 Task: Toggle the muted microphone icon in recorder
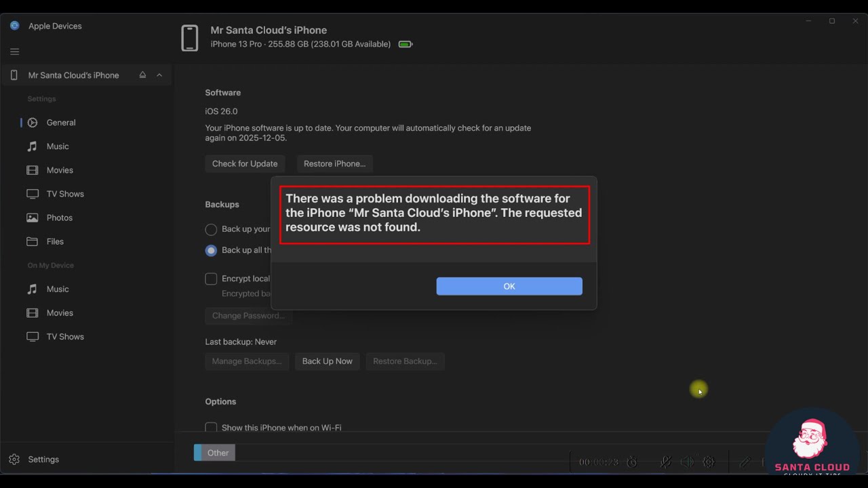665,462
